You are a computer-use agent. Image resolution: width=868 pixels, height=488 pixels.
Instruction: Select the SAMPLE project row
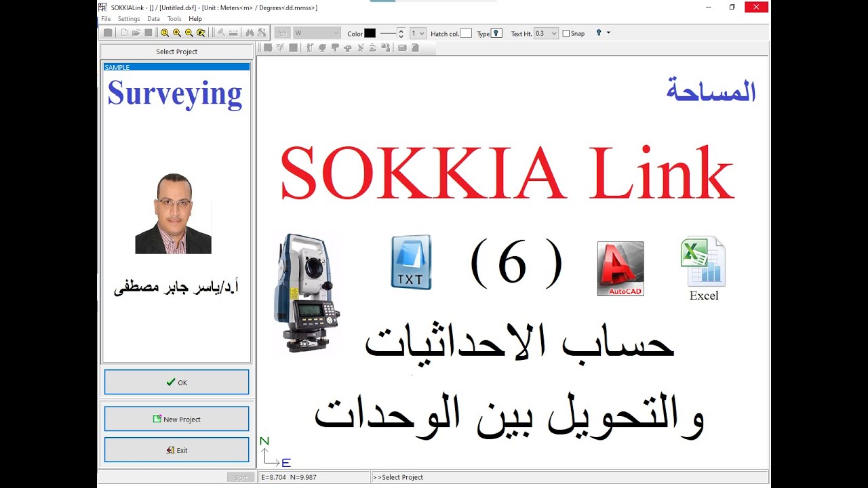[x=176, y=67]
